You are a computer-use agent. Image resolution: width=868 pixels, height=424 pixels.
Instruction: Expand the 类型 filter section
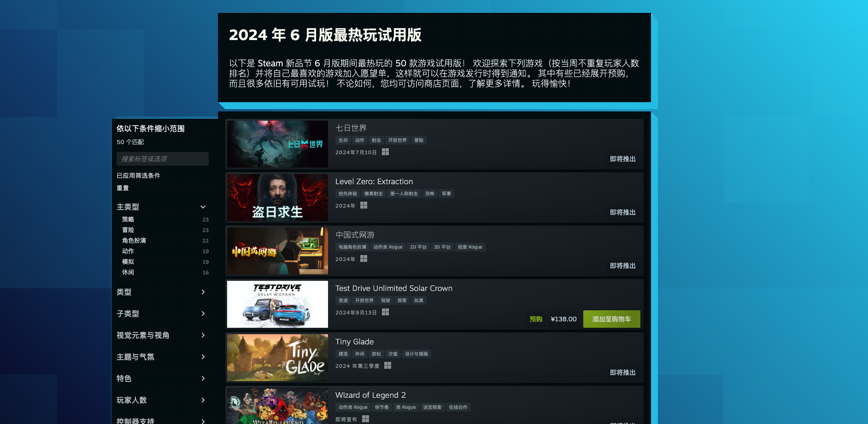(x=161, y=292)
